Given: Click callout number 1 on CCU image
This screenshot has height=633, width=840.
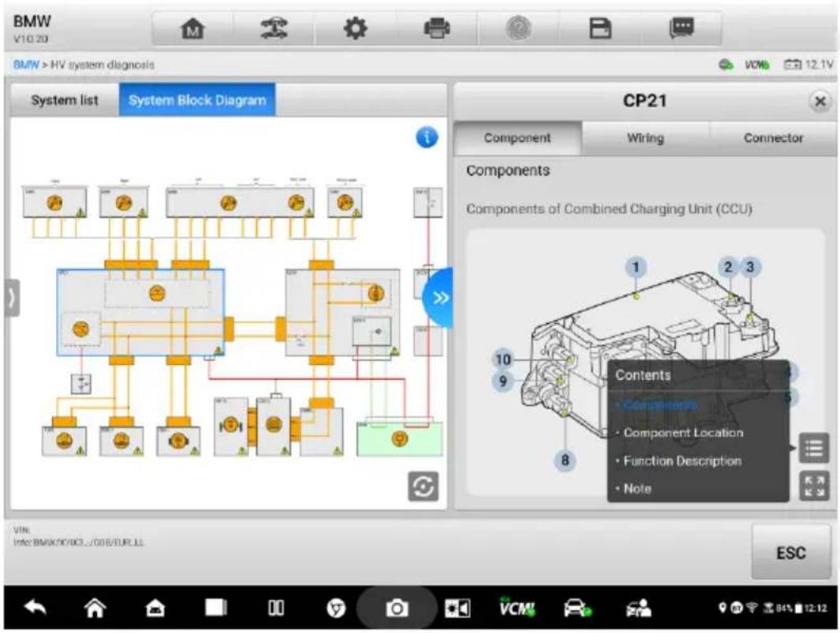Looking at the screenshot, I should 636,266.
